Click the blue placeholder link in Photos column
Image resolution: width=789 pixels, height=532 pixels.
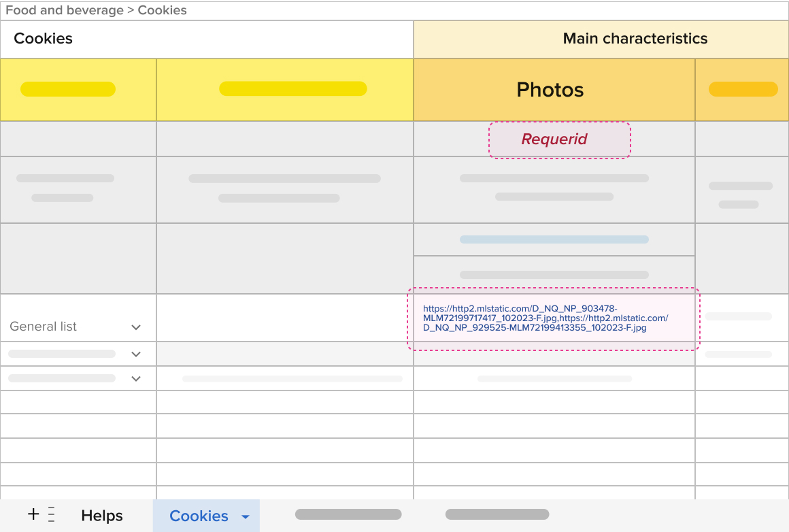[x=554, y=239]
